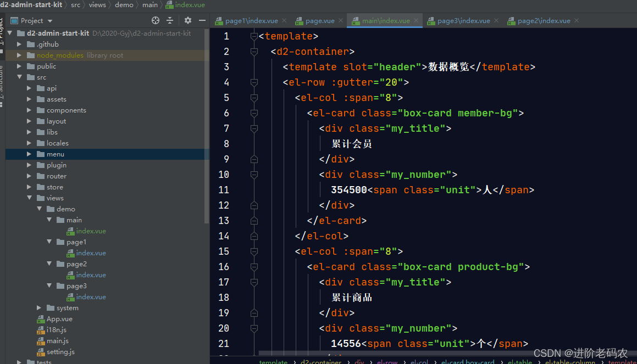This screenshot has height=364, width=637.
Task: Open index.vue under page1 folder
Action: coord(91,253)
